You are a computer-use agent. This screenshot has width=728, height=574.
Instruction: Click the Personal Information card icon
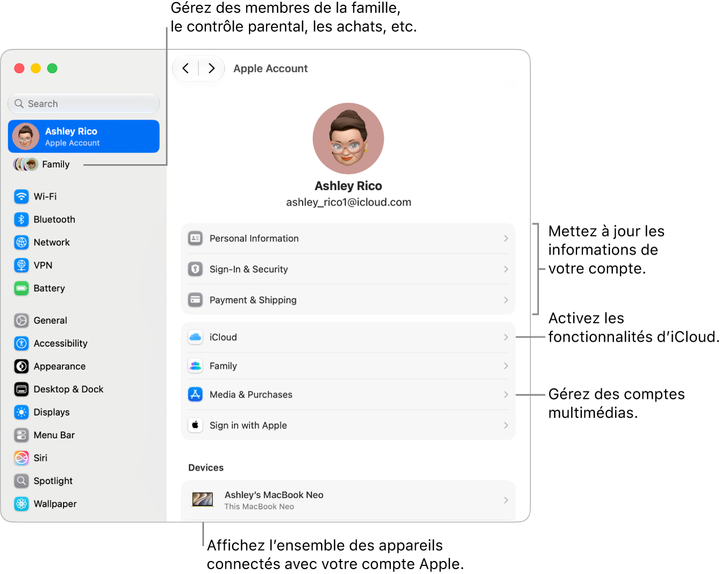(x=195, y=238)
